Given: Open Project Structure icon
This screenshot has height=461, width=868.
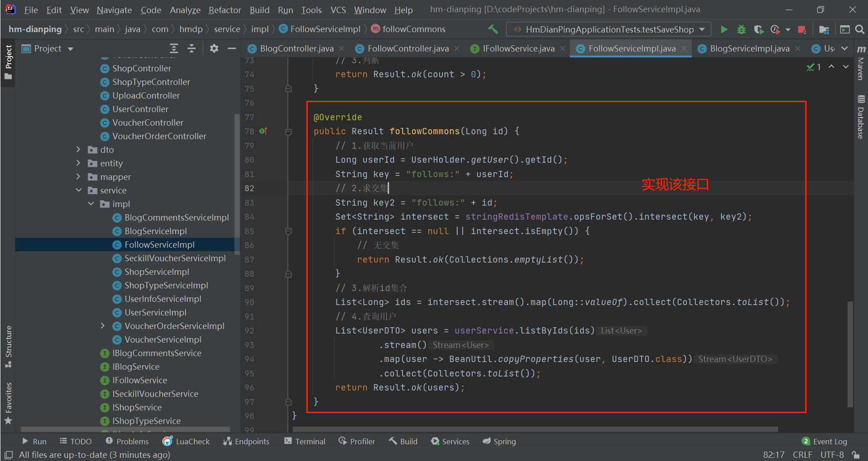Looking at the screenshot, I should [x=824, y=29].
